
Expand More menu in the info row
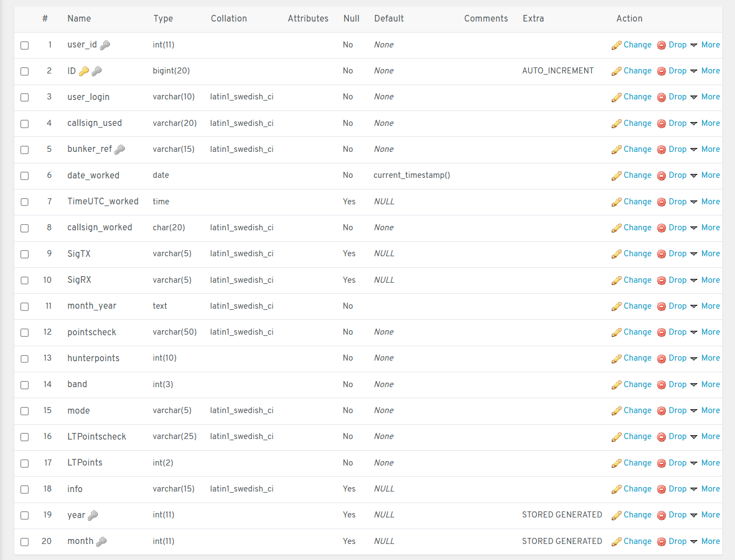pos(705,489)
